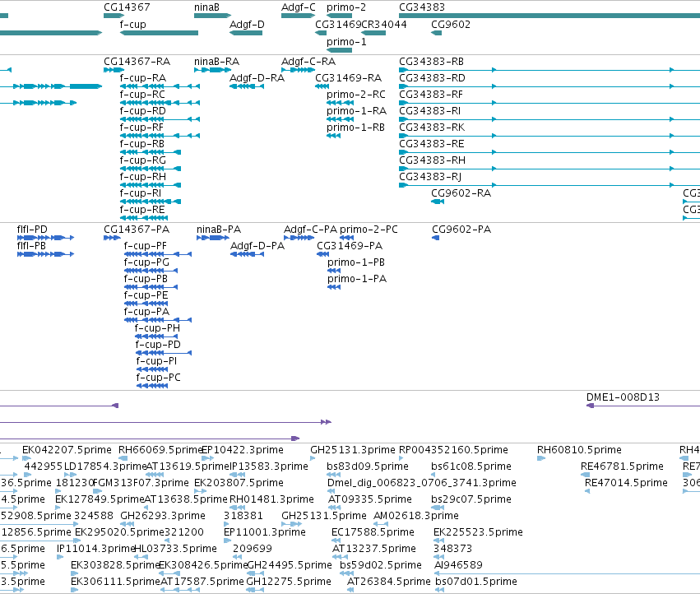The height and width of the screenshot is (594, 700).
Task: Click the f-cup-PG protein
Action: 151,271
